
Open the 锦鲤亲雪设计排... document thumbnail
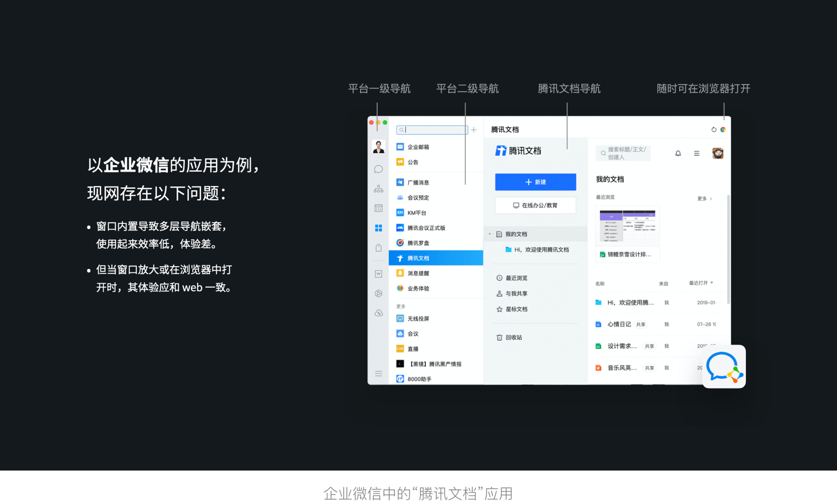[627, 234]
